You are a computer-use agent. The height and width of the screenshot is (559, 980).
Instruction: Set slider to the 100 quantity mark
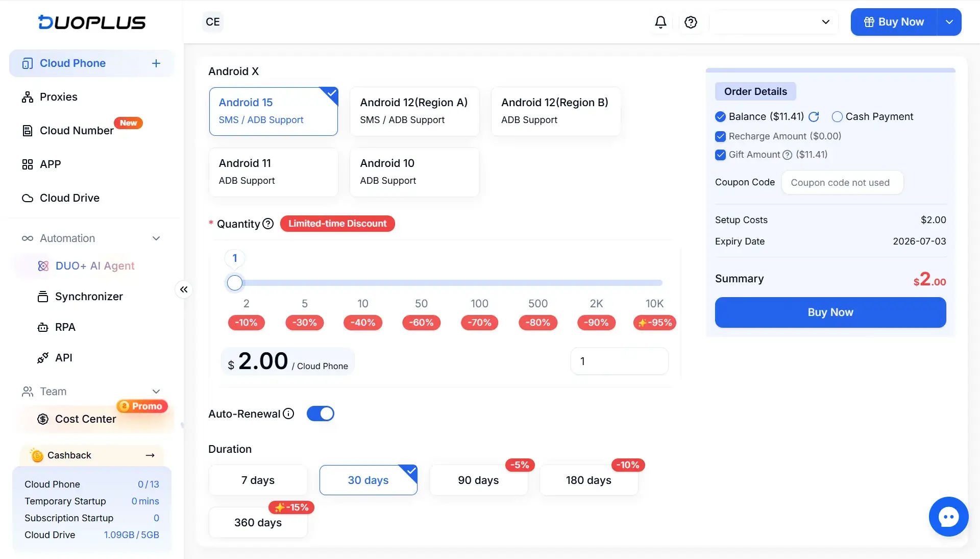coord(479,304)
